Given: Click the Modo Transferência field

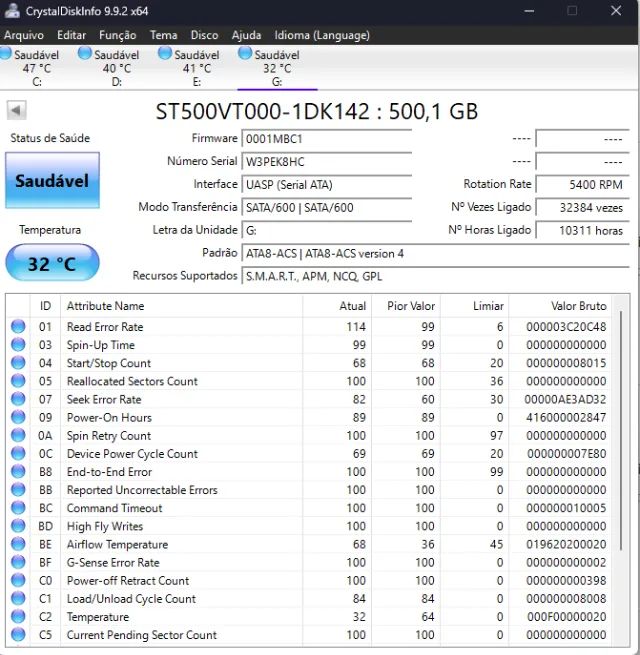Looking at the screenshot, I should coord(327,207).
